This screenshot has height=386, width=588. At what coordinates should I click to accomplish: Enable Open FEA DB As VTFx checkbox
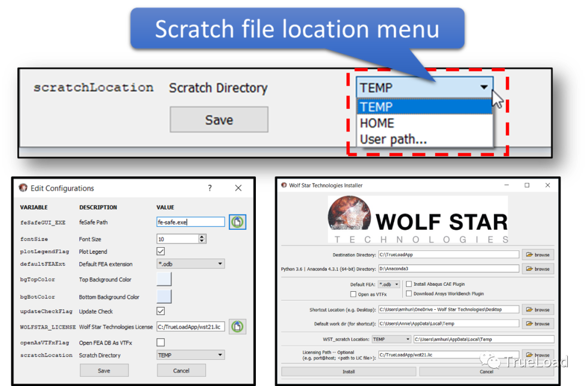pyautogui.click(x=161, y=342)
